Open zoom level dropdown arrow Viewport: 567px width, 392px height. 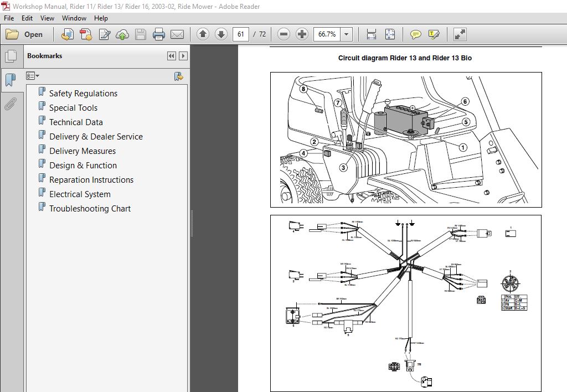coord(347,34)
